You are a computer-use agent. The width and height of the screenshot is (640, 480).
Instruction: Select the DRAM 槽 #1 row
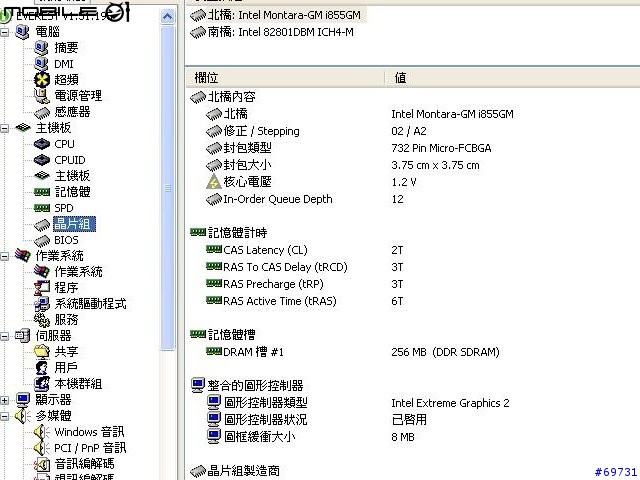coord(412,352)
